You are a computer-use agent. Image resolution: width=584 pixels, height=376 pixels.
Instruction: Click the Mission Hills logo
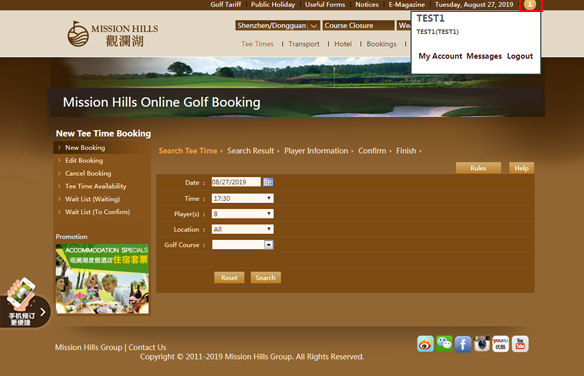pyautogui.click(x=113, y=34)
